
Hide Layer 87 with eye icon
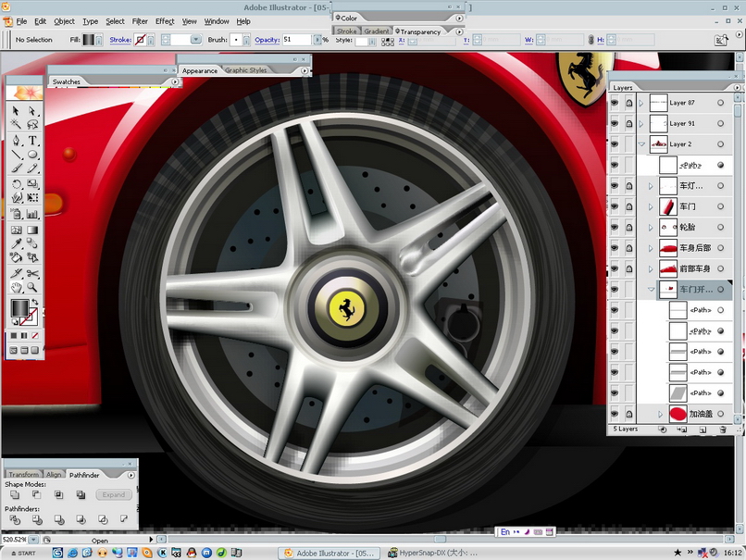(x=615, y=103)
